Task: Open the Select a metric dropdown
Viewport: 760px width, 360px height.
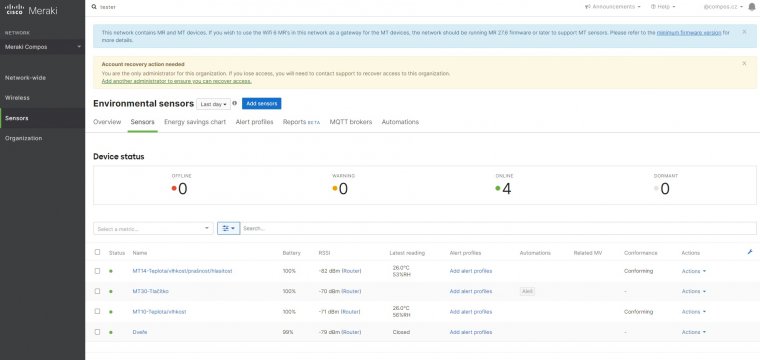Action: [153, 228]
